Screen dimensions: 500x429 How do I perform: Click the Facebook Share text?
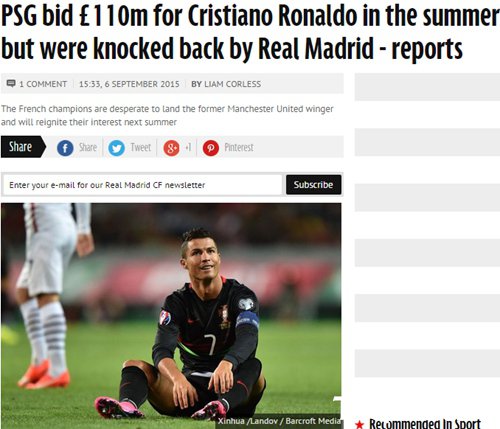tap(88, 147)
